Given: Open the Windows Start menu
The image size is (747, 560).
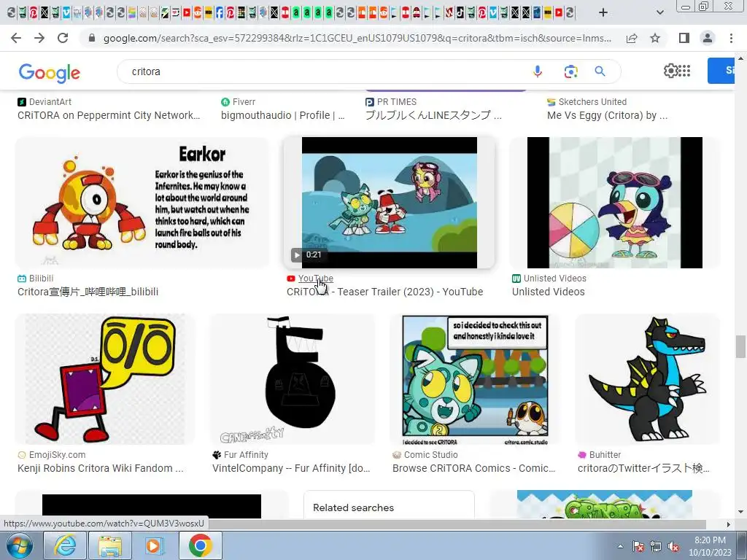Looking at the screenshot, I should pyautogui.click(x=19, y=545).
